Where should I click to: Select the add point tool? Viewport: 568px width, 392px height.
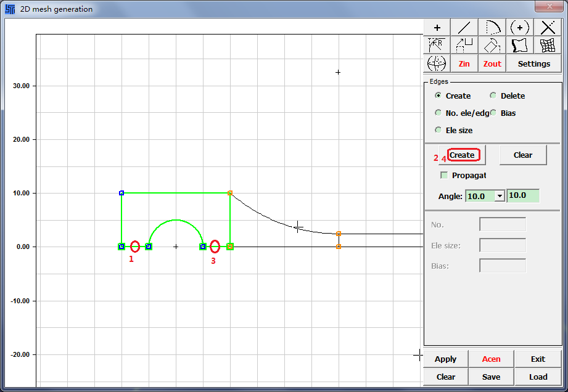point(437,28)
